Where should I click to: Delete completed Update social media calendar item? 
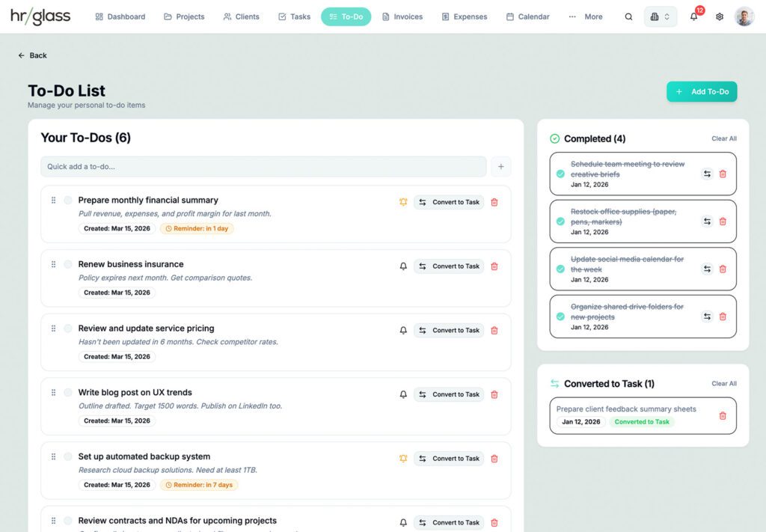pyautogui.click(x=723, y=269)
